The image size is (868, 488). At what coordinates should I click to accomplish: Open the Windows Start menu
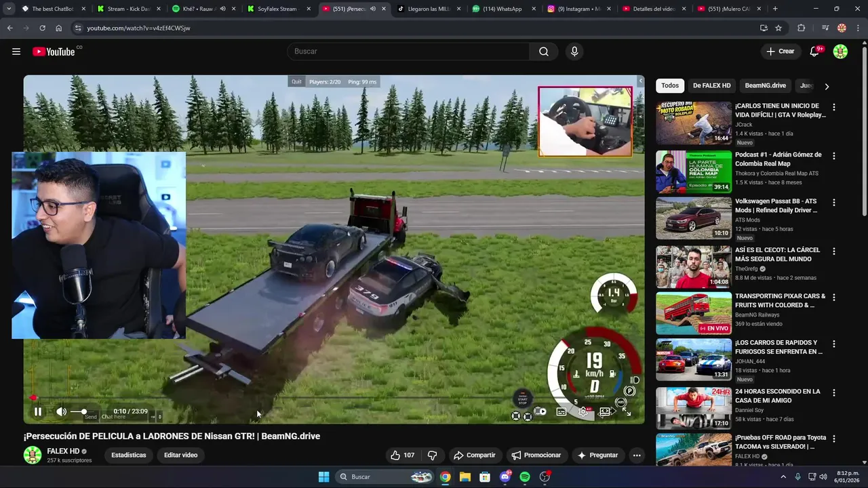(x=324, y=476)
